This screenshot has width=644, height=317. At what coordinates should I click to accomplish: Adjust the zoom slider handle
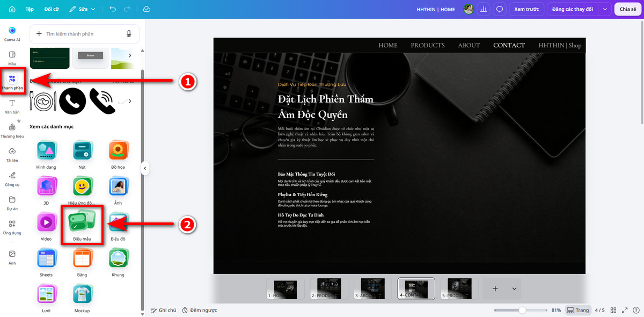click(x=522, y=310)
